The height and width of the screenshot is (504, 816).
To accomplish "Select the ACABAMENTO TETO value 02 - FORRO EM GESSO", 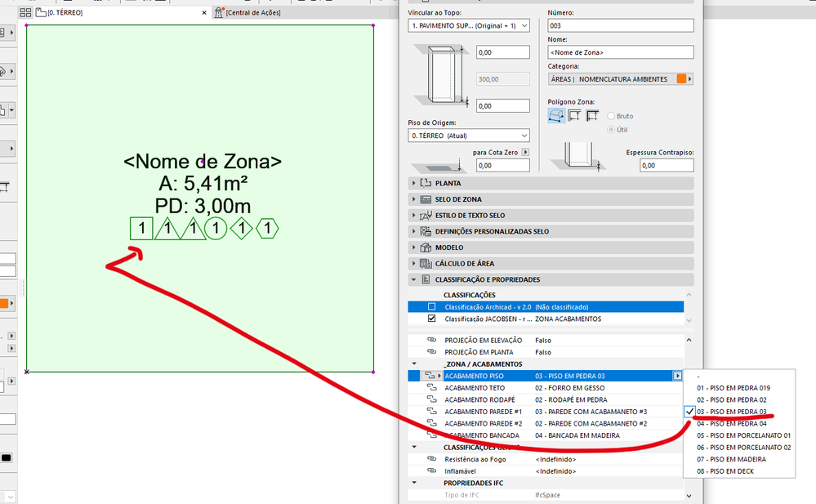I will pos(570,388).
